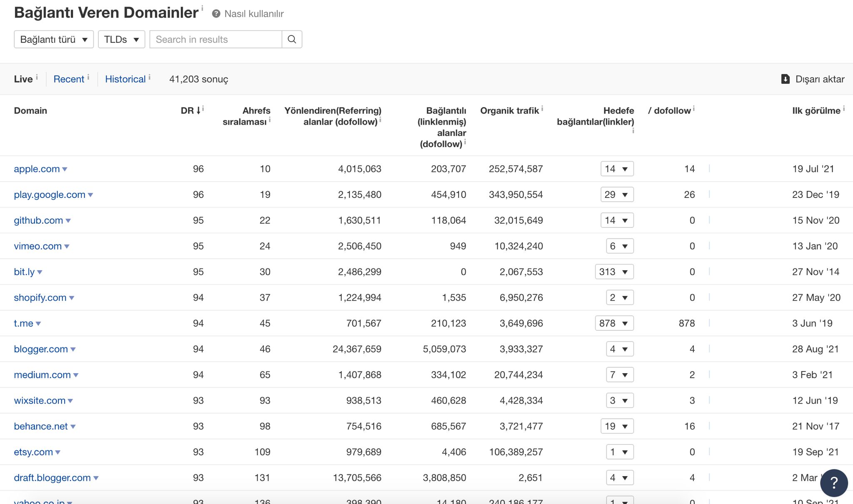Click the Domain column header
The width and height of the screenshot is (853, 504).
tap(30, 110)
